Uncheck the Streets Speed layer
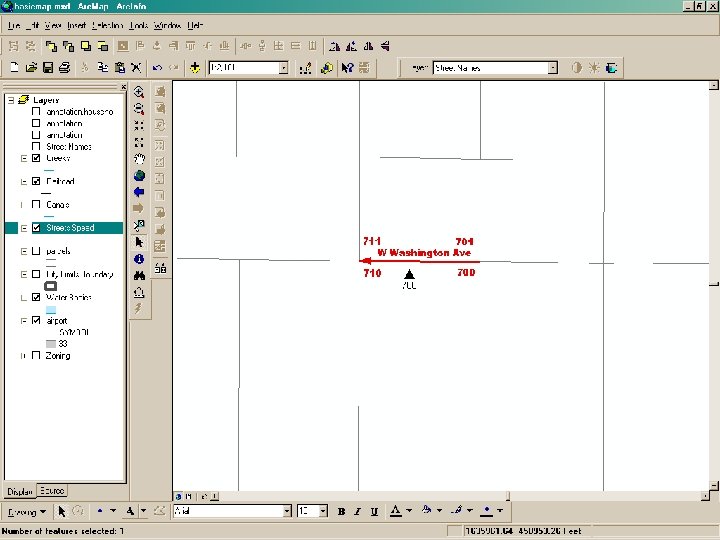This screenshot has width=720, height=540. point(36,228)
